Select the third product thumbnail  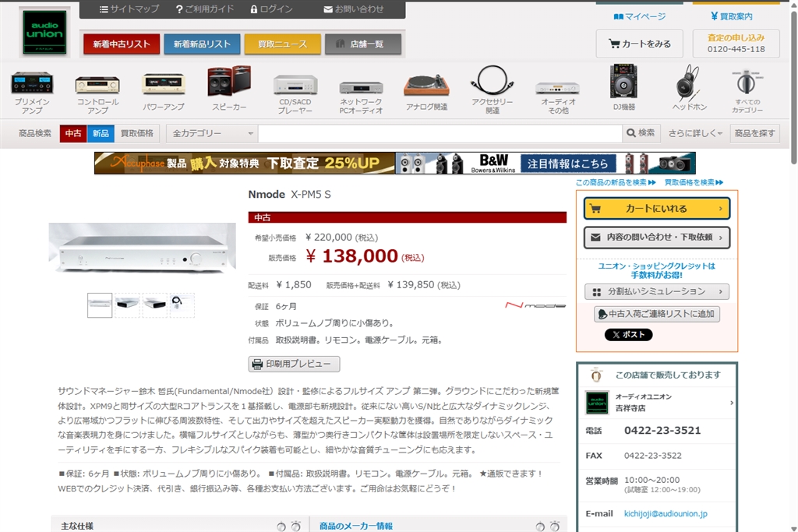155,305
